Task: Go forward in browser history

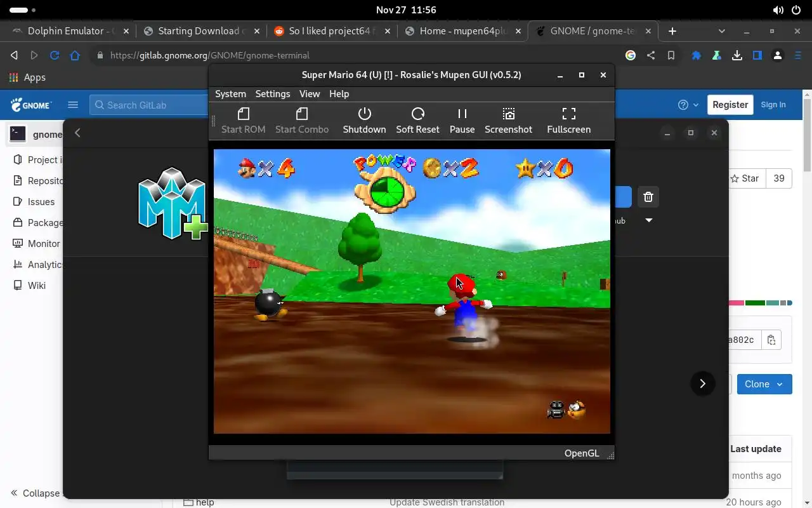Action: 34,55
